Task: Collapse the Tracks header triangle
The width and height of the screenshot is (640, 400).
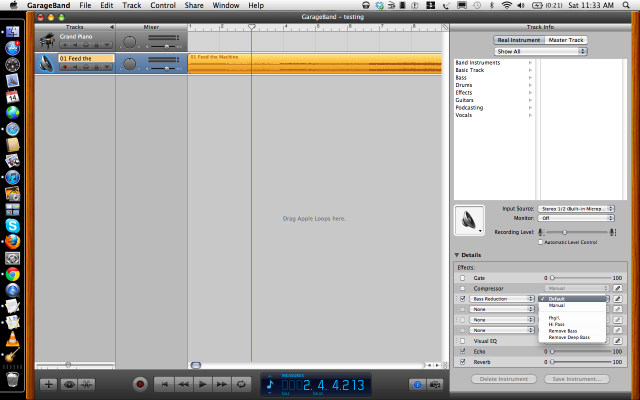Action: tap(111, 27)
